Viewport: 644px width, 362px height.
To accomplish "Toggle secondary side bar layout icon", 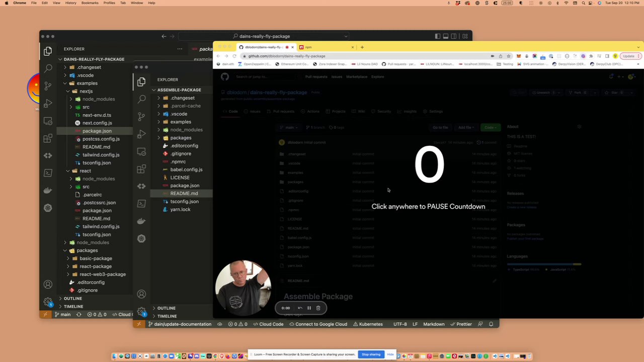I will [454, 36].
